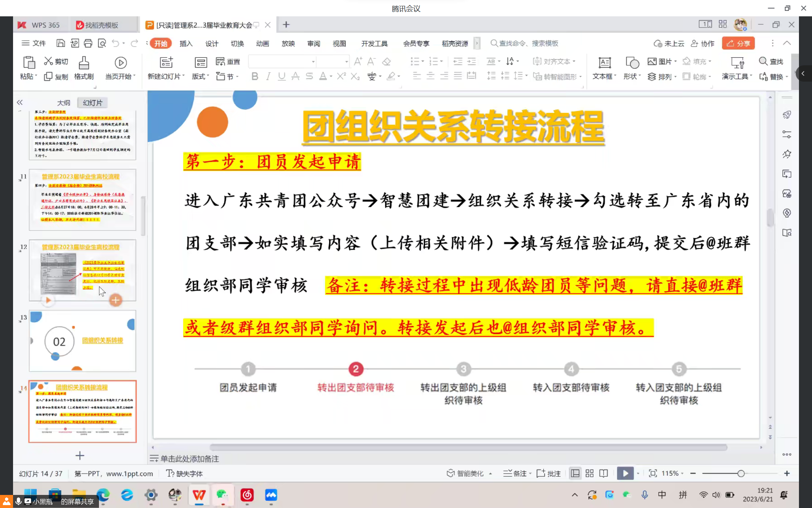Click the Clear Formatting eraser icon
Viewport: 812px width, 508px height.
pyautogui.click(x=386, y=61)
